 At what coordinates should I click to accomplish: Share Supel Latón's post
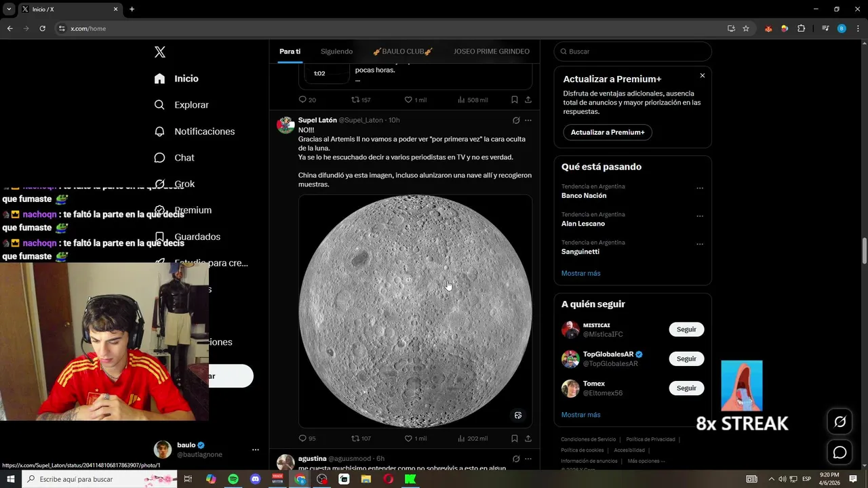click(x=528, y=439)
